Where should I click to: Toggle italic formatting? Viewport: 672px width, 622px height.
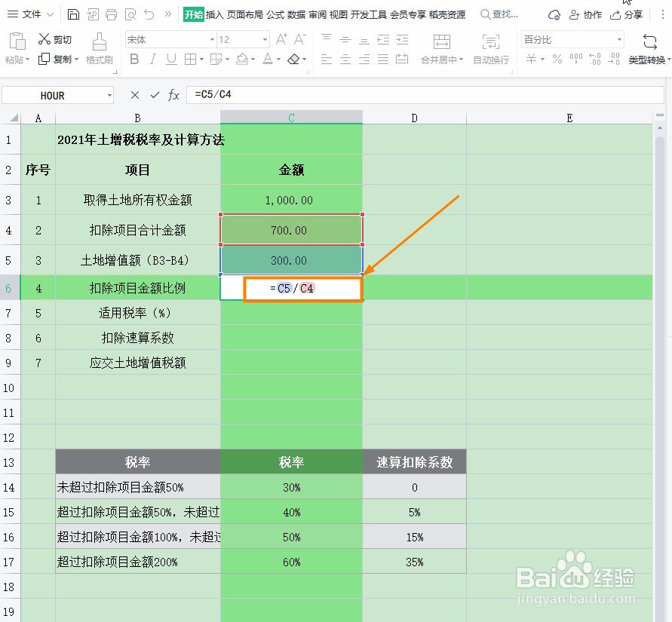pos(153,58)
